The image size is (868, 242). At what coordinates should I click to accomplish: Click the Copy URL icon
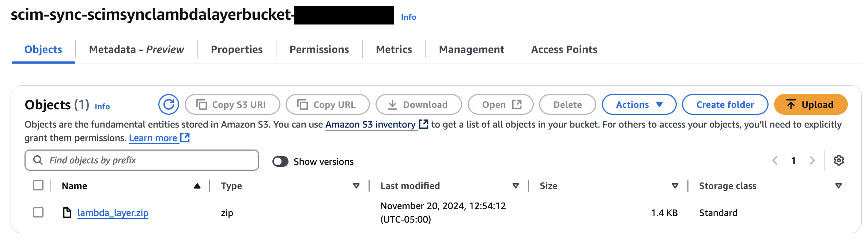[x=302, y=104]
